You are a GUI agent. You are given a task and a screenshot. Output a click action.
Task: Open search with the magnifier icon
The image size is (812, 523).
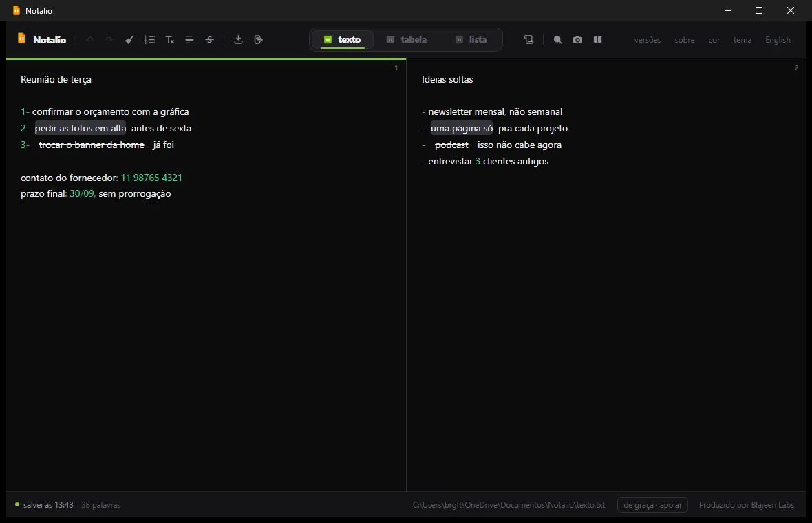tap(557, 40)
